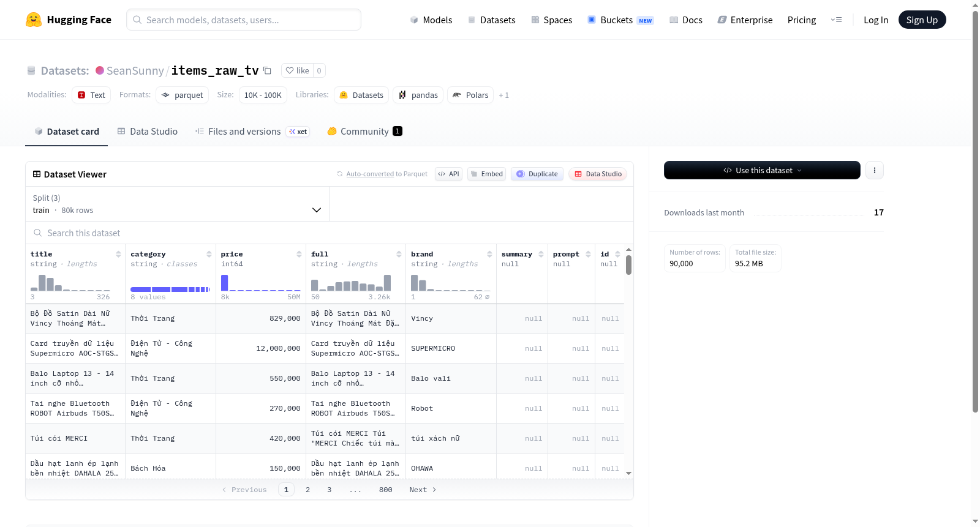This screenshot has width=980, height=527.
Task: Sort the id column
Action: click(617, 254)
